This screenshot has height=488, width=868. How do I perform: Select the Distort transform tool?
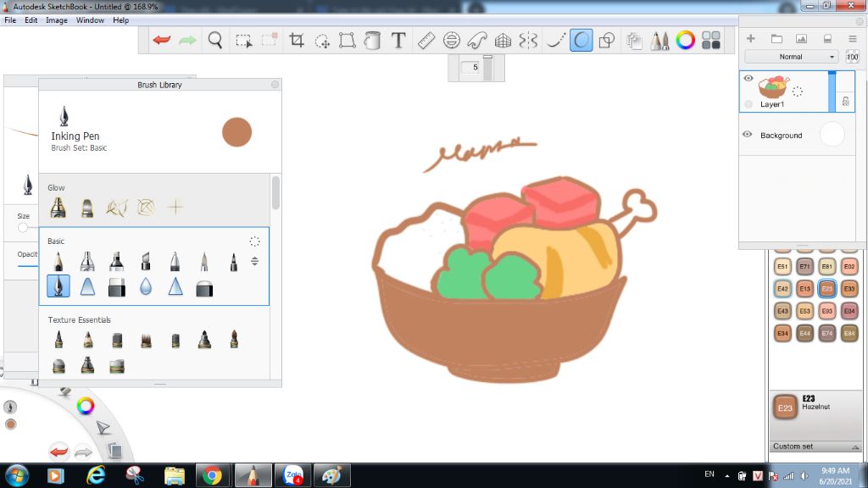click(x=347, y=40)
